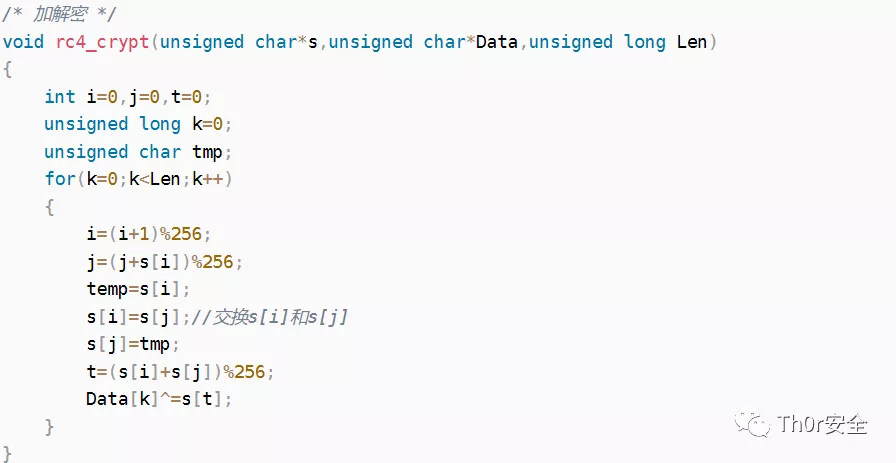The image size is (896, 463).
Task: Click the t=(s[i]+s[j])%256 statement
Action: [181, 372]
